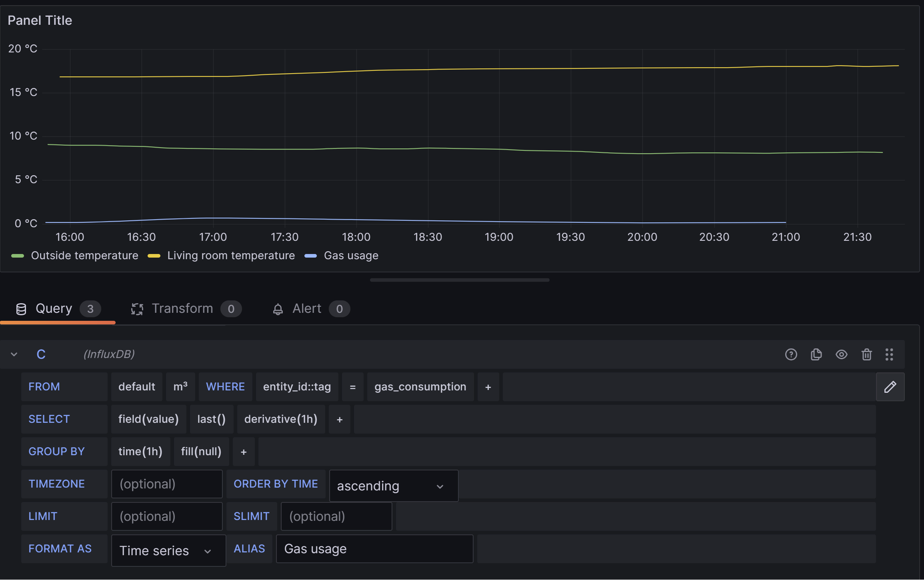Edit the gas_consumption tag value
The image size is (924, 580).
[x=420, y=387]
